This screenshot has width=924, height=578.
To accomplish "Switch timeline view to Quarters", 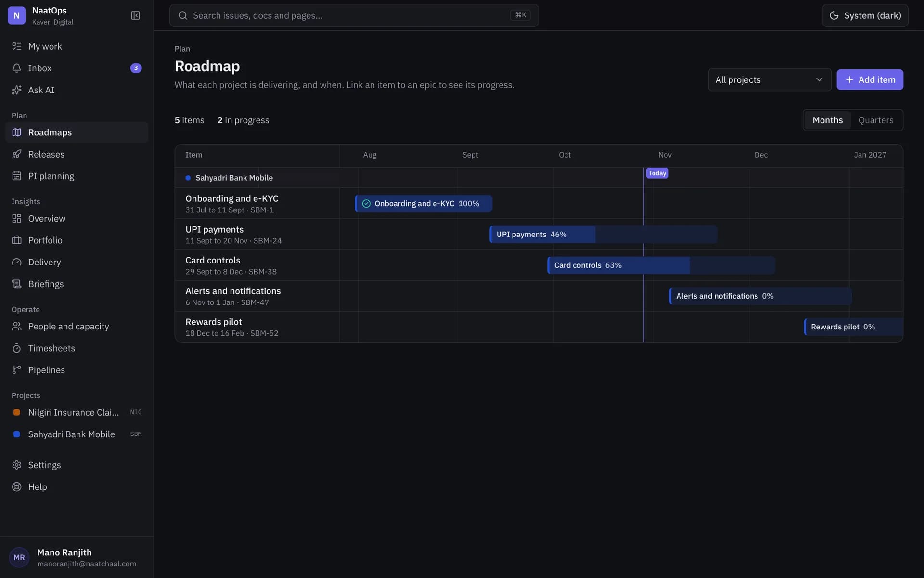I will [875, 120].
